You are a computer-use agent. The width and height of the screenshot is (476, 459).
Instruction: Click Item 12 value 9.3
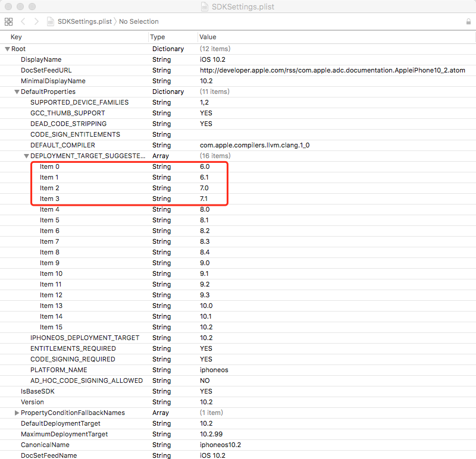(205, 295)
